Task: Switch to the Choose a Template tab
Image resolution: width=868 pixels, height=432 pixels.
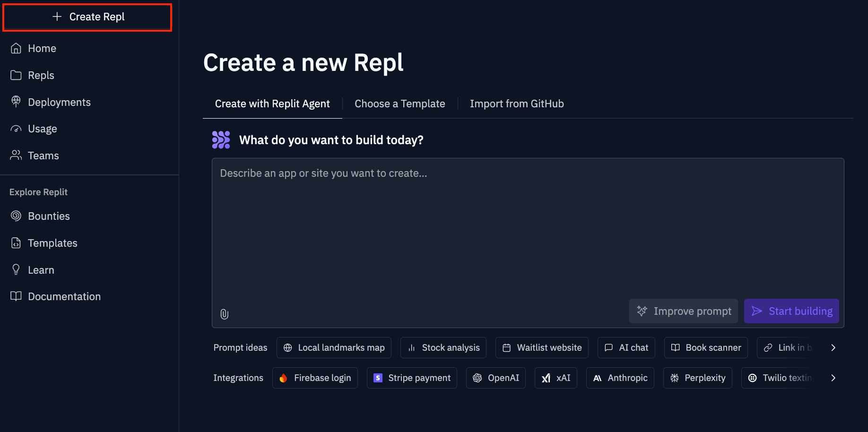Action: coord(400,104)
